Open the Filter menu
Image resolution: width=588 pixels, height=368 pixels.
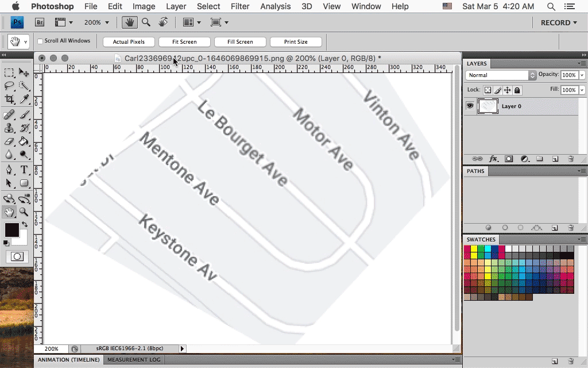coord(240,6)
